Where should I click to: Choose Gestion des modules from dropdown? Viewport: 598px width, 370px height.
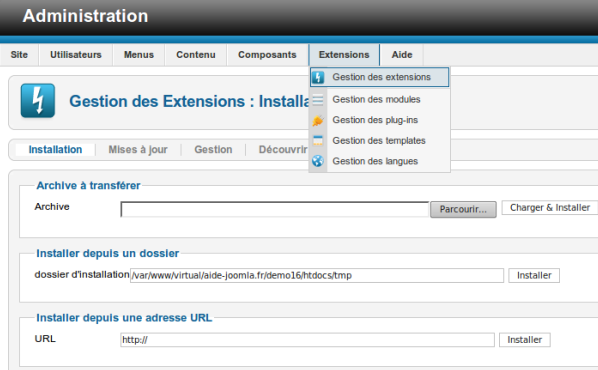coord(379,100)
